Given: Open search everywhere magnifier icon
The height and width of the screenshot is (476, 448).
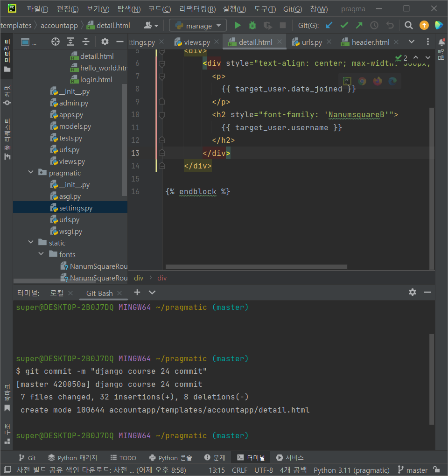Looking at the screenshot, I should tap(408, 25).
